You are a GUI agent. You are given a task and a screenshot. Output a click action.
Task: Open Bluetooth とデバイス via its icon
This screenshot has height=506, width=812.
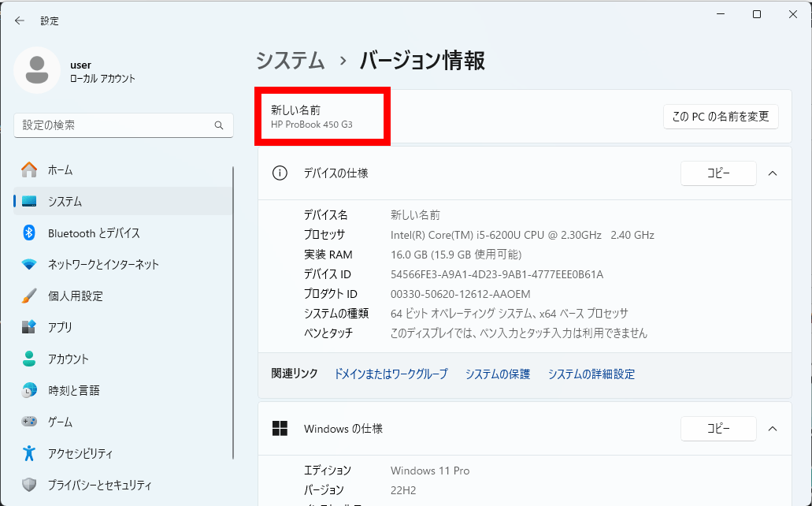tap(29, 233)
